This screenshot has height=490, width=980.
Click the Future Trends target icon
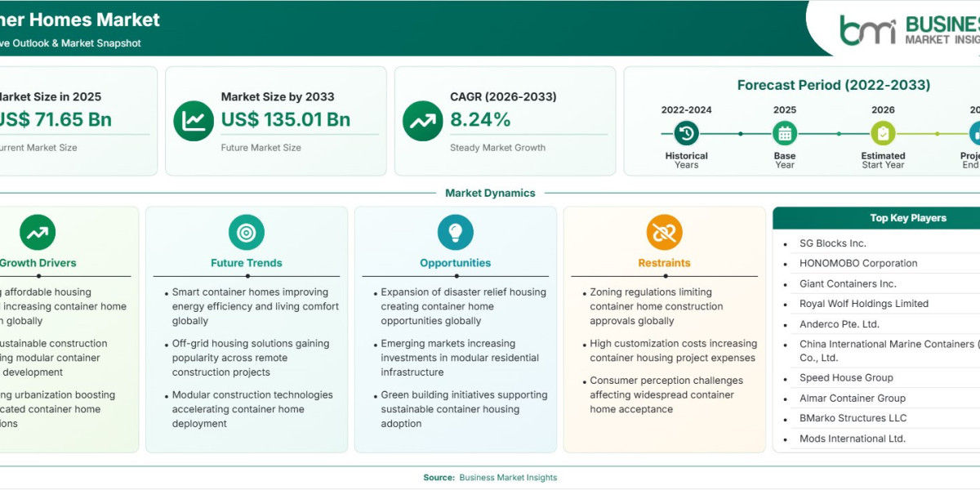246,233
